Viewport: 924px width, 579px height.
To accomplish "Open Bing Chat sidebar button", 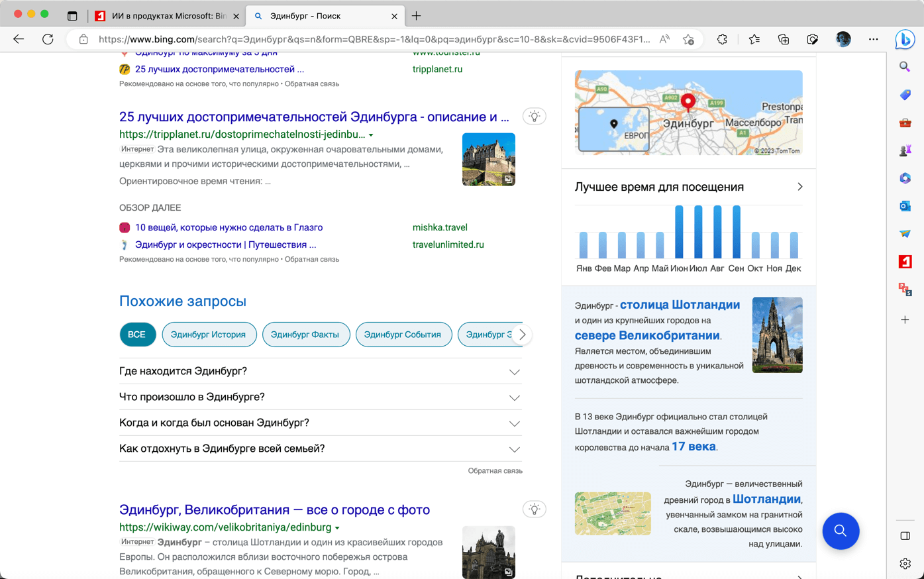I will 905,39.
